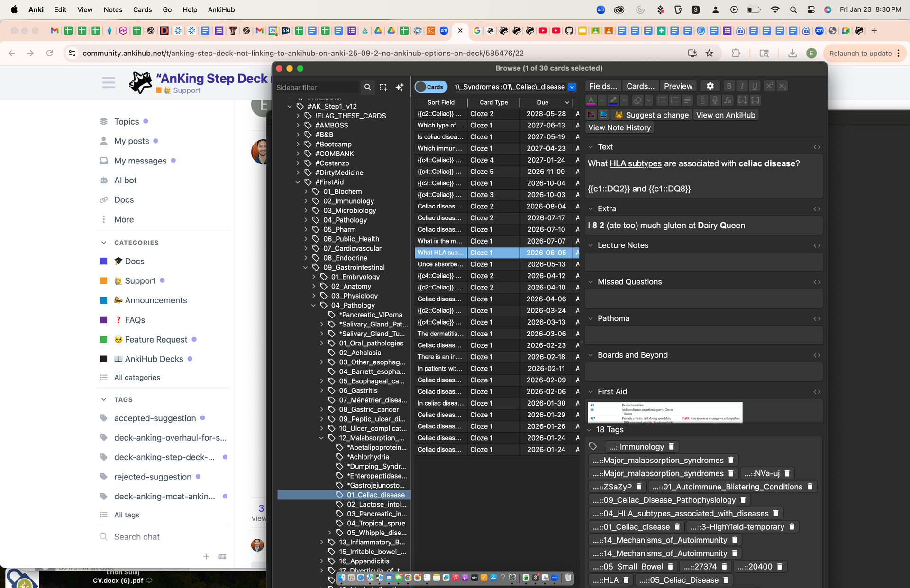Click the sidebar filter search magnifier icon
This screenshot has width=910, height=588.
367,87
